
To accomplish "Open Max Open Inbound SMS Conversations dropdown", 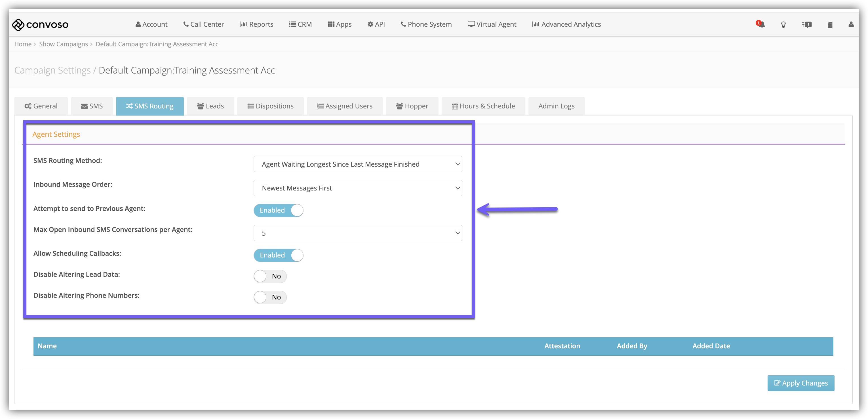I will (x=357, y=233).
